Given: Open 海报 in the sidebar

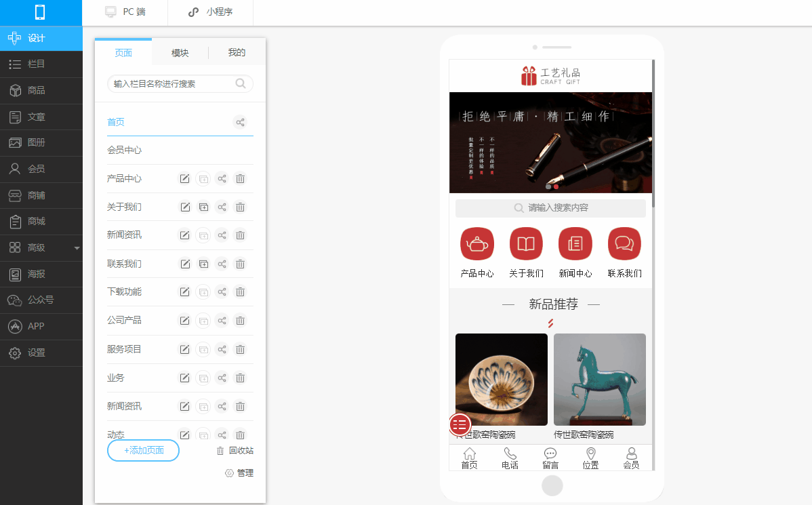Looking at the screenshot, I should 41,275.
